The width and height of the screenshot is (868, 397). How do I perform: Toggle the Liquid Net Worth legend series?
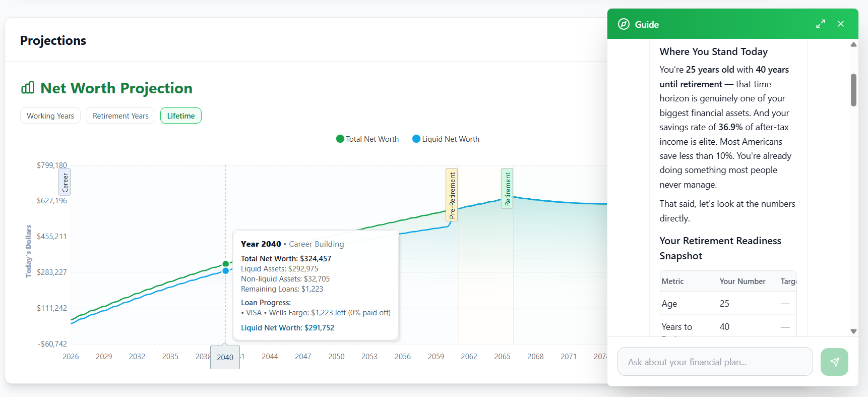pos(446,139)
